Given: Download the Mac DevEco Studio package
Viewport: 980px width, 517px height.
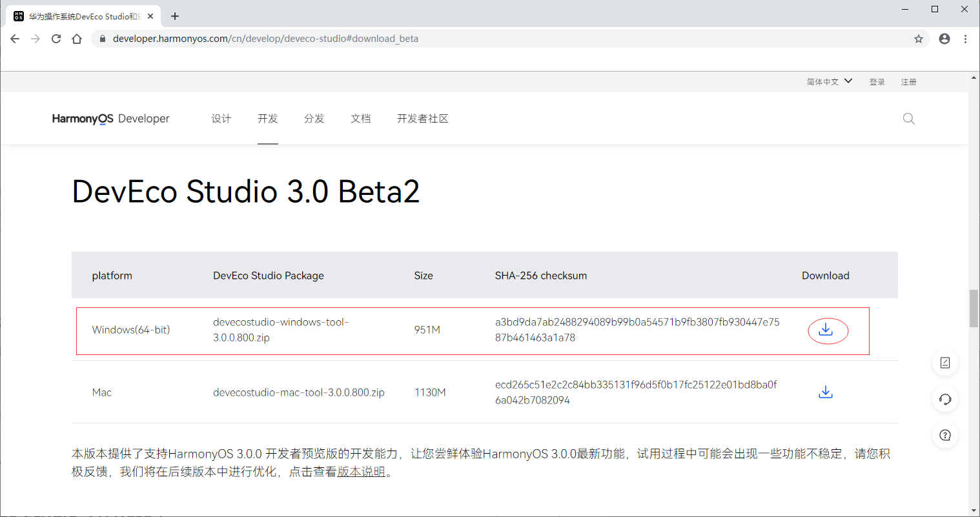Looking at the screenshot, I should click(826, 392).
